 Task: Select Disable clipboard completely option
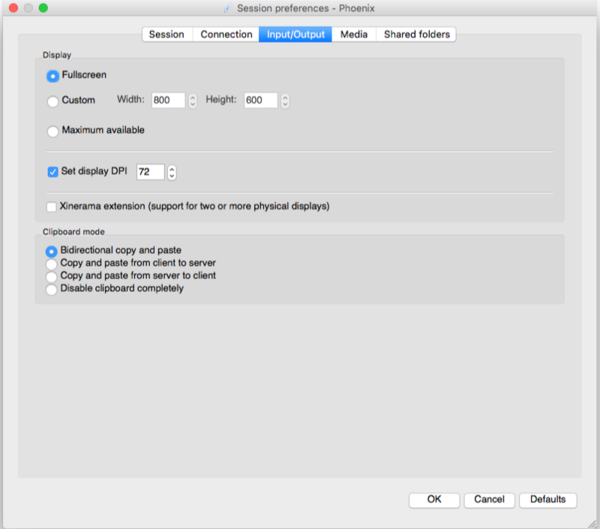pyautogui.click(x=52, y=289)
